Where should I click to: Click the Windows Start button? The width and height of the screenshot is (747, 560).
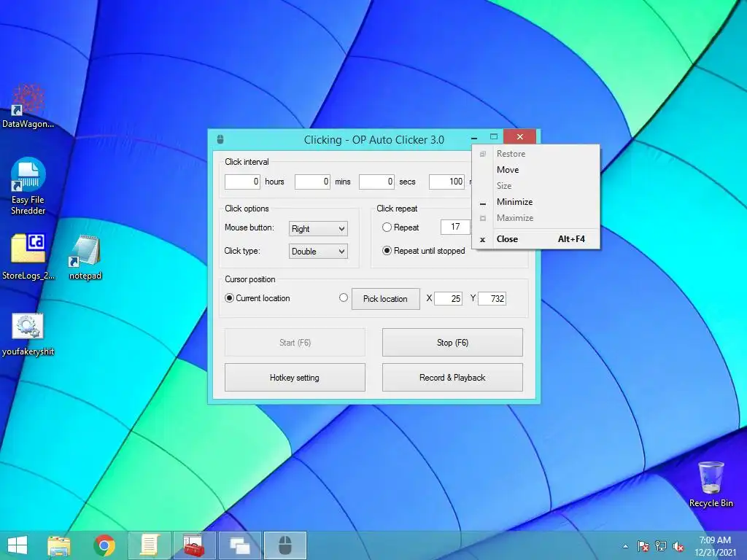18,545
